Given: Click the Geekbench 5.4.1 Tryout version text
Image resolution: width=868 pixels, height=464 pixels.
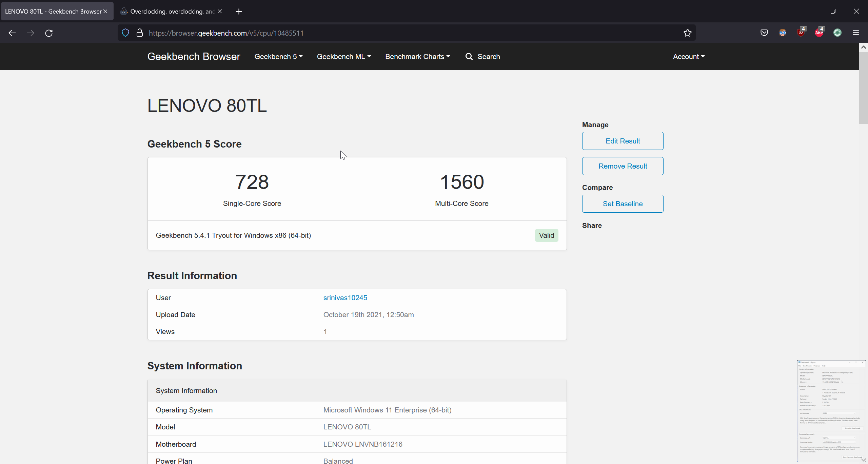Looking at the screenshot, I should (233, 235).
